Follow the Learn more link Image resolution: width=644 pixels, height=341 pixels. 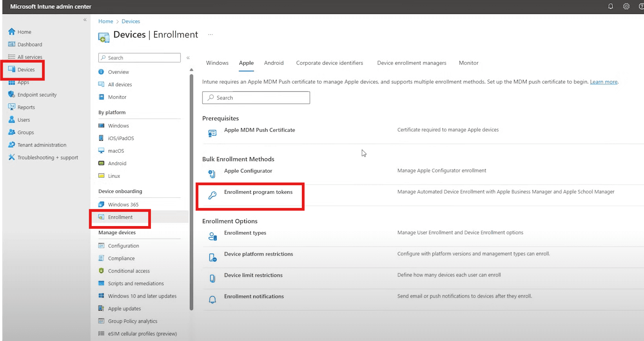(x=604, y=82)
